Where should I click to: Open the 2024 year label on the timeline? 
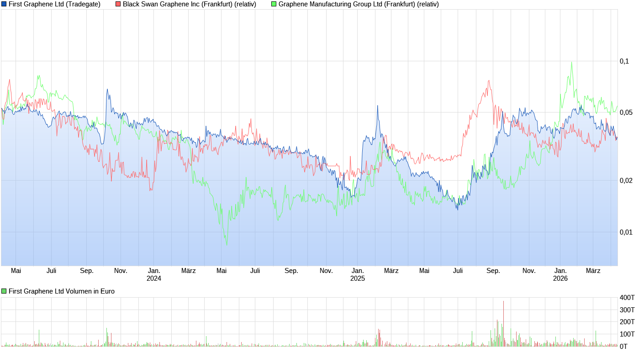[153, 278]
